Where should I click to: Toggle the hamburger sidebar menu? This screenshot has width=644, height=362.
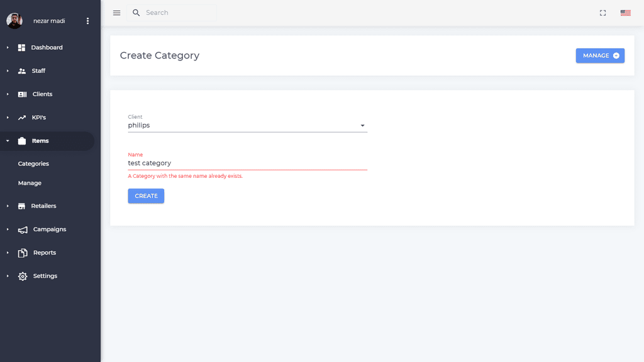(x=116, y=13)
